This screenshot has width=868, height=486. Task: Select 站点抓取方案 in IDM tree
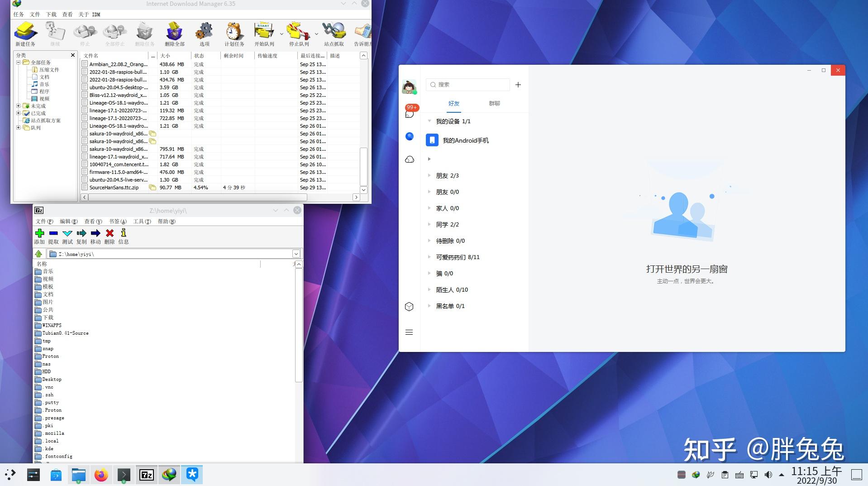tap(45, 120)
